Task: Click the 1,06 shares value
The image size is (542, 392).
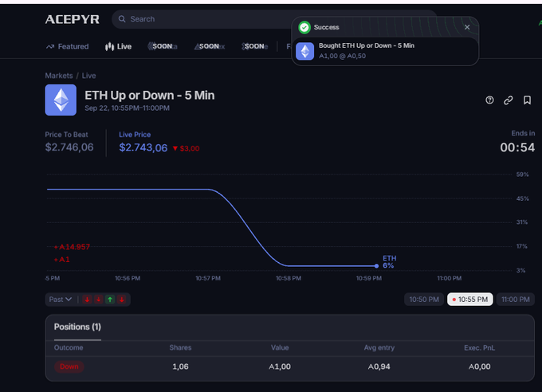Action: [180, 367]
